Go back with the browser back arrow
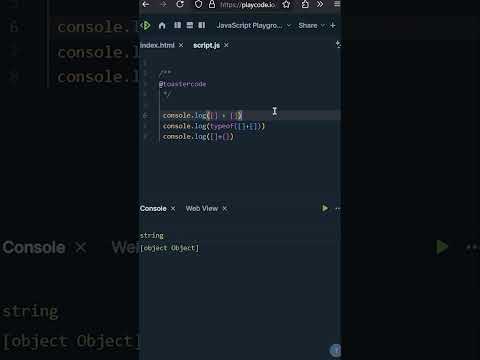480x360 pixels. 146,4
